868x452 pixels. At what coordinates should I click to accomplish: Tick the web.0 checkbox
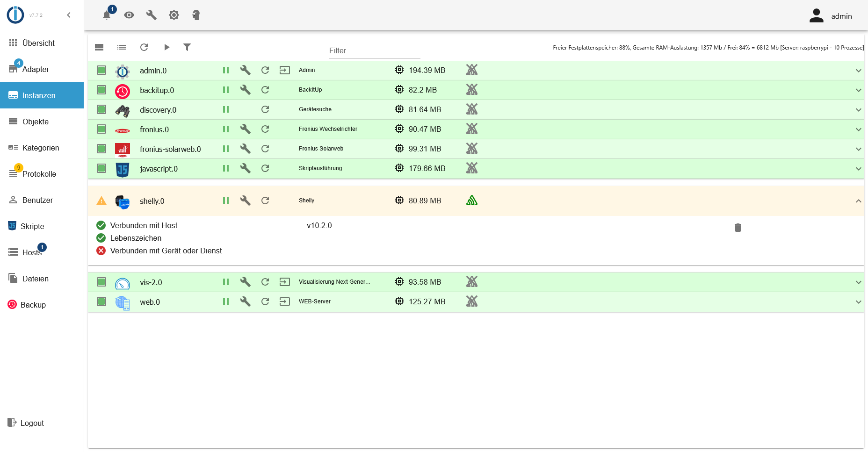click(x=101, y=301)
